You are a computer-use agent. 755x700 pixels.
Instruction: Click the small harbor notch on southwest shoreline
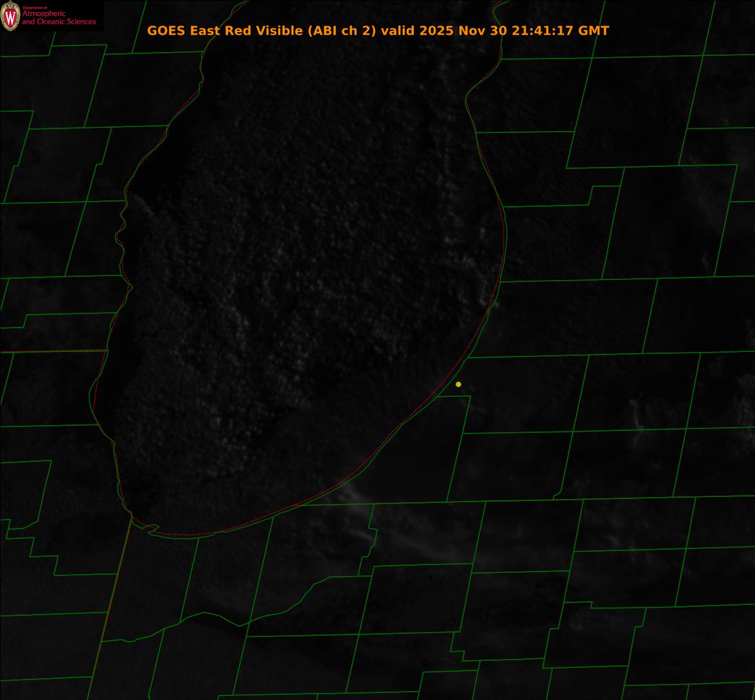coord(152,529)
